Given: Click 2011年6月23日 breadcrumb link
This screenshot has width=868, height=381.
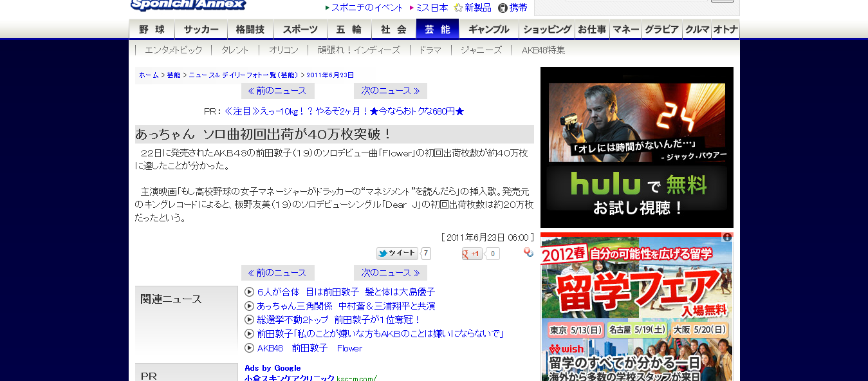Looking at the screenshot, I should tap(330, 75).
